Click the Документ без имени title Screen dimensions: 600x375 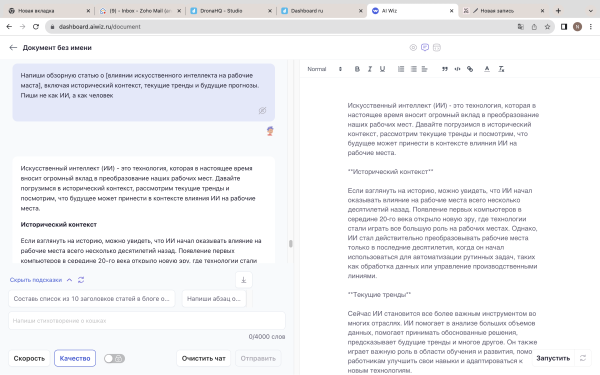57,48
